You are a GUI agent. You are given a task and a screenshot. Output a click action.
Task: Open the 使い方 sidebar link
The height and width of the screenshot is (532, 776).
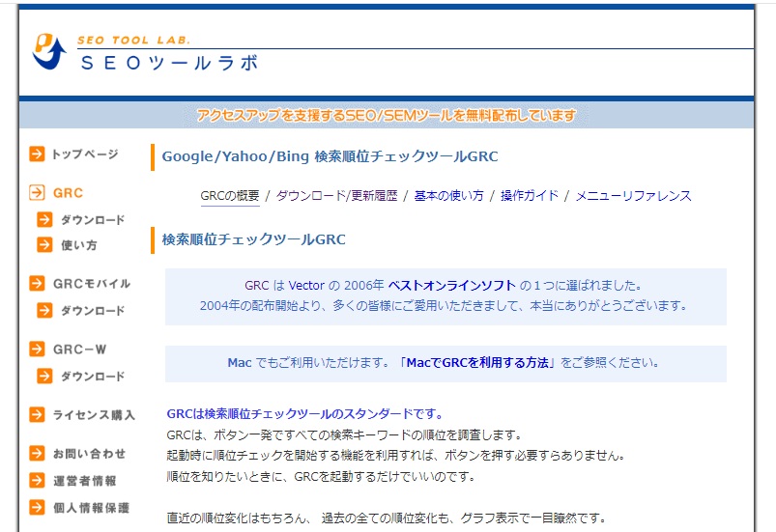78,245
